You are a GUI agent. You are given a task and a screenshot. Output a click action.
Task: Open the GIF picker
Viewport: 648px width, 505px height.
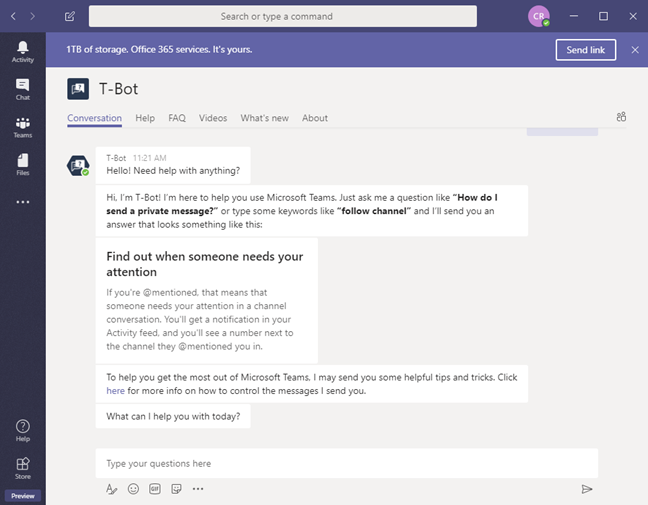click(x=155, y=489)
